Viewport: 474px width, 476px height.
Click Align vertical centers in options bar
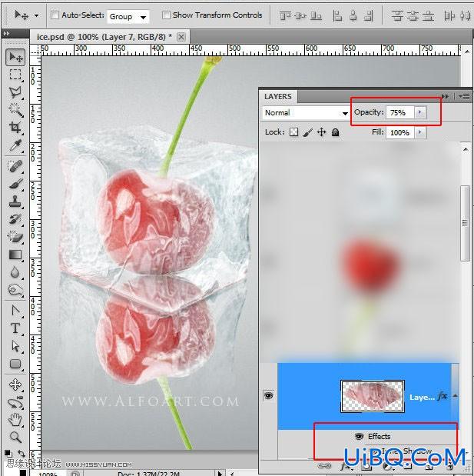[x=300, y=15]
